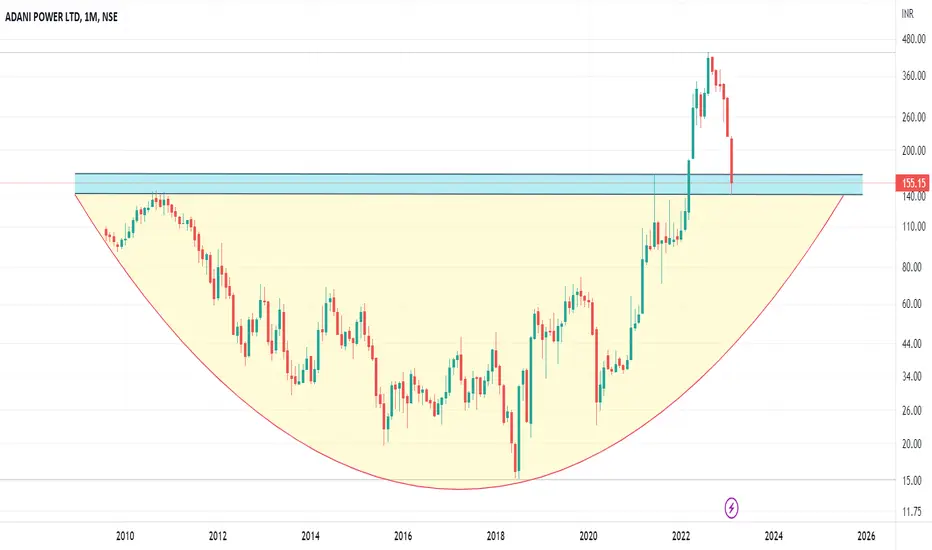Screen dimensions: 932x550
Task: Click the purple lightning event icon
Action: pos(732,508)
